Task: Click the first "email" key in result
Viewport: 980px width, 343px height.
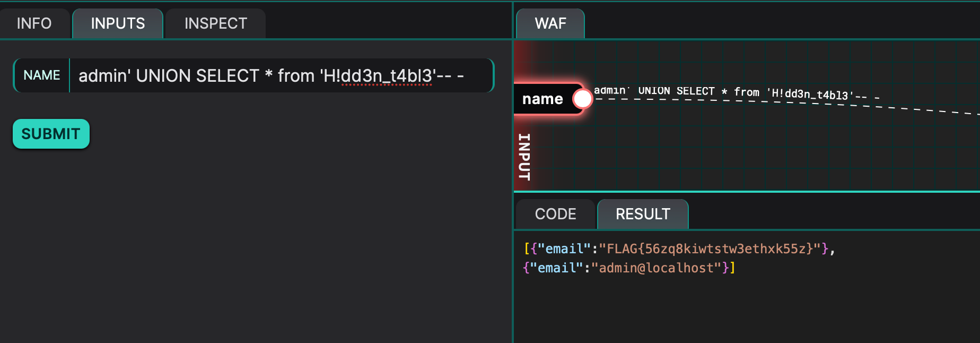Action: 564,248
